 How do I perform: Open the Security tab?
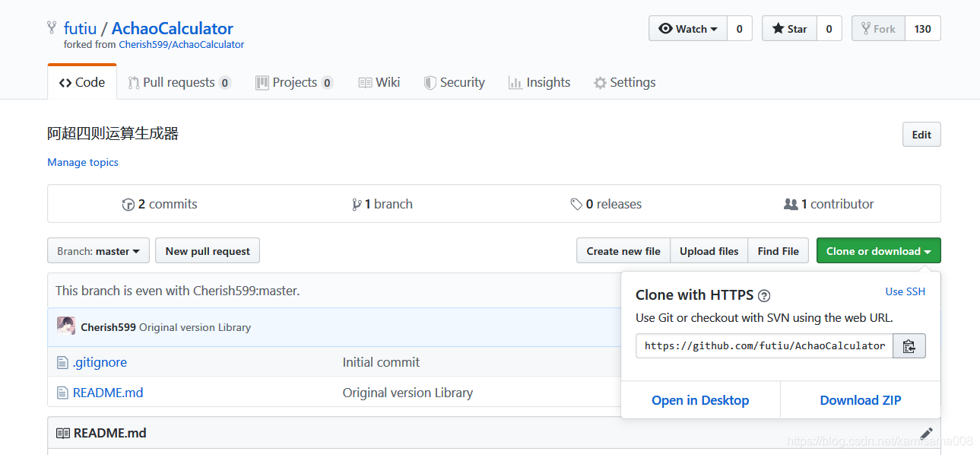click(x=454, y=82)
